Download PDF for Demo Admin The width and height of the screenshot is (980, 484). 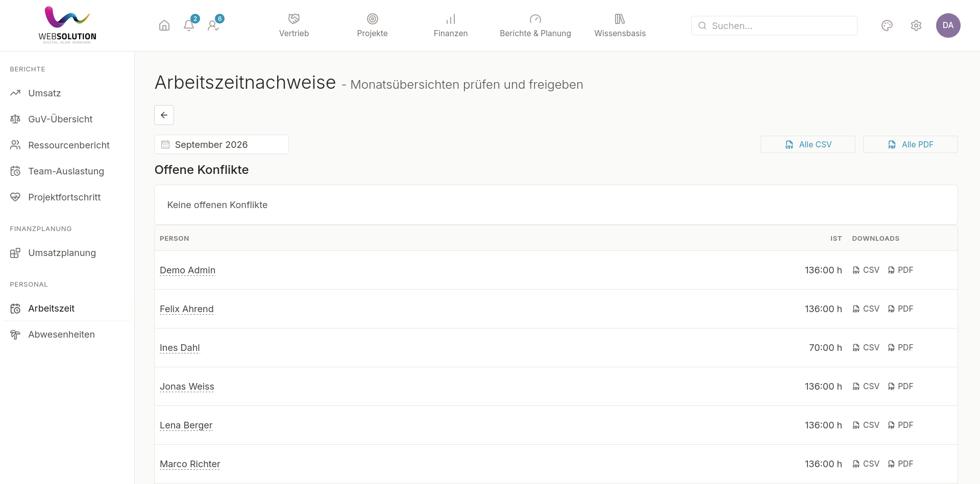tap(901, 270)
